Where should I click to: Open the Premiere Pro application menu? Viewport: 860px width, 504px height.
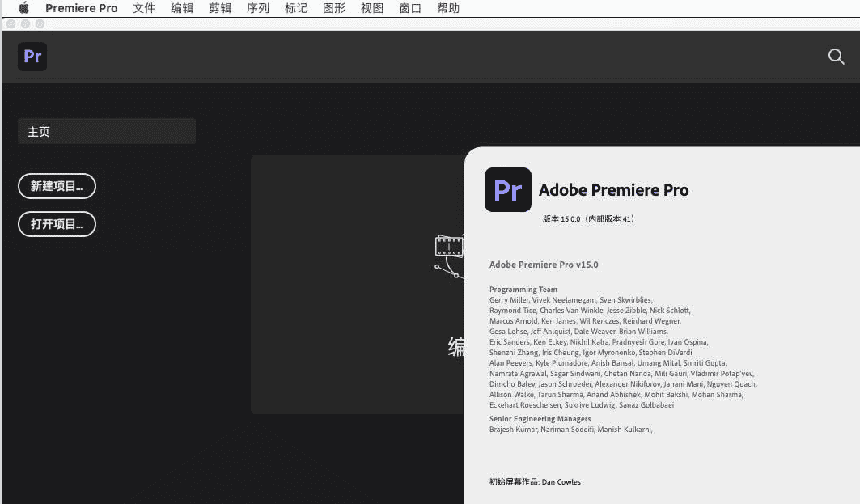point(81,8)
